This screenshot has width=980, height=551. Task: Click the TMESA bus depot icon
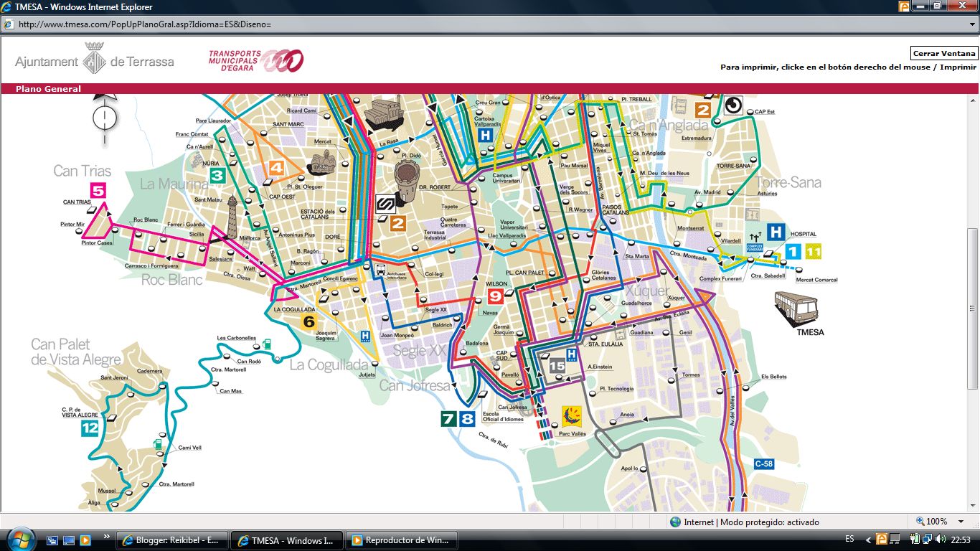(796, 309)
